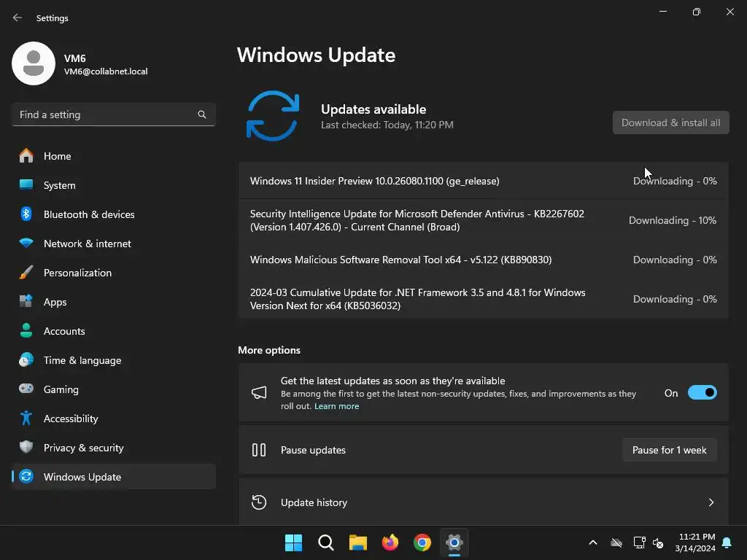Screen dimensions: 747x560
Task: Select Malicious Software Removal Tool update text
Action: (x=400, y=260)
